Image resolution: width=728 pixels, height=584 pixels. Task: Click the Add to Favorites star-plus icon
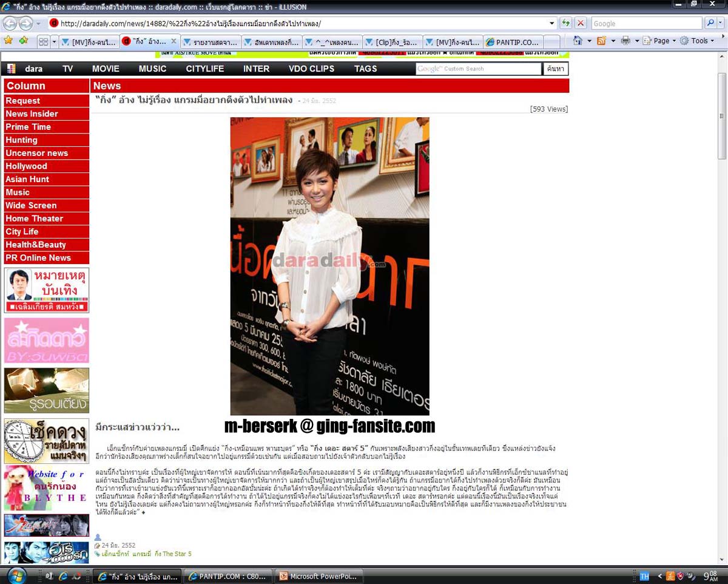pyautogui.click(x=24, y=41)
